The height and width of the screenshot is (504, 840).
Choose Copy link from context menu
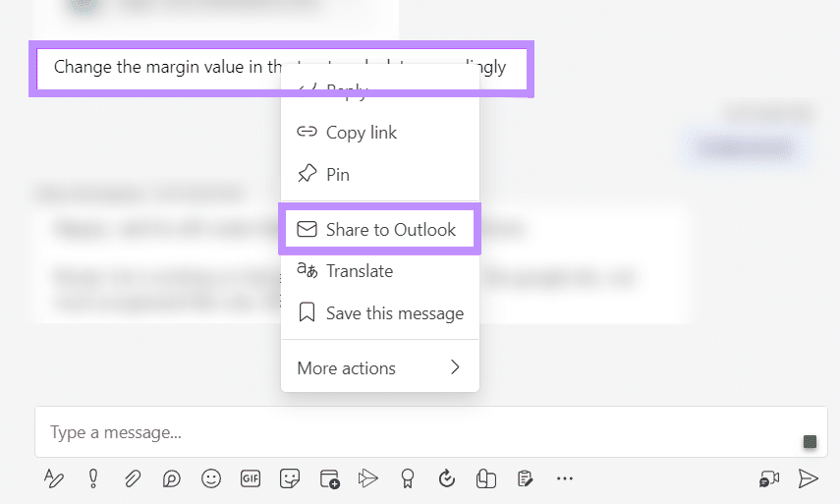pyautogui.click(x=380, y=133)
